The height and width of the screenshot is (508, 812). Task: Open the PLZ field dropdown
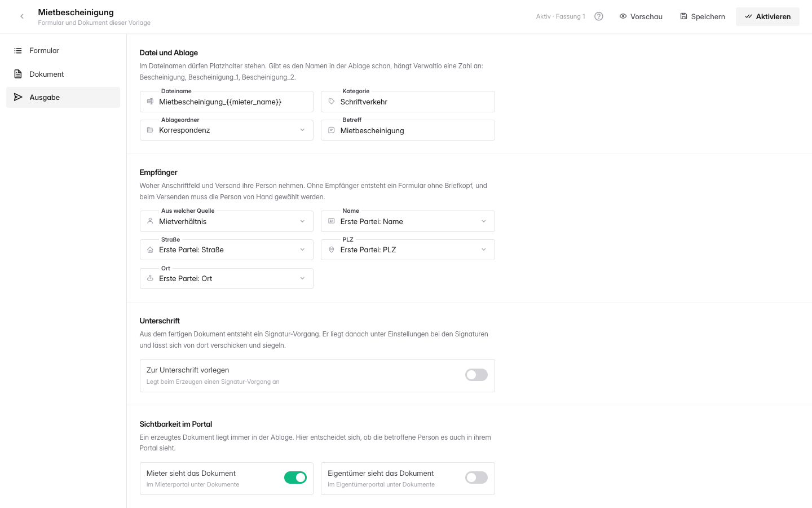point(408,250)
